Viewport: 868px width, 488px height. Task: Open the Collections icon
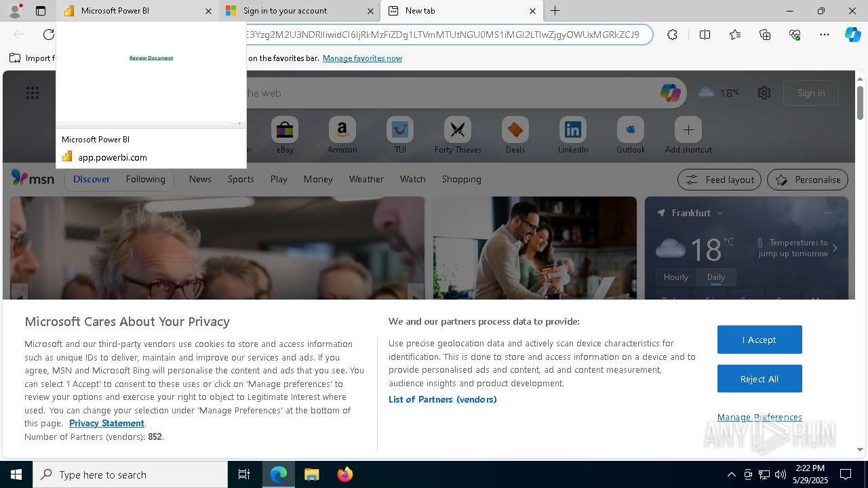pyautogui.click(x=765, y=35)
